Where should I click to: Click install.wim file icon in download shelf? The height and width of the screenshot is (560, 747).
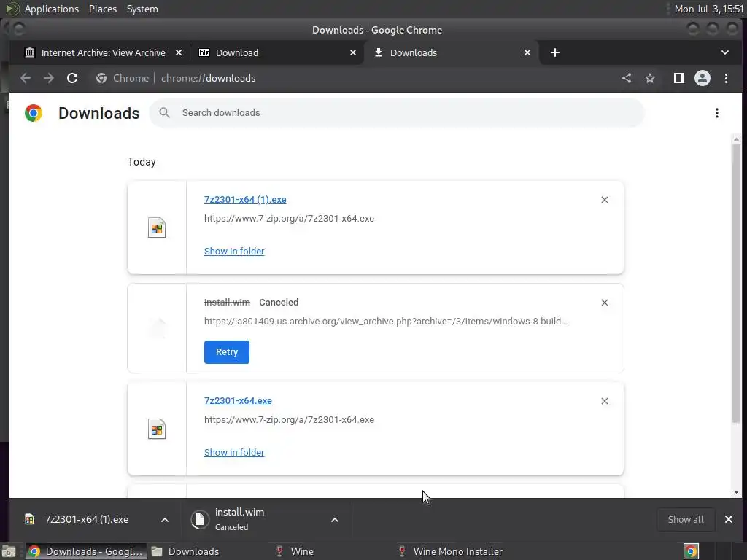pyautogui.click(x=200, y=519)
